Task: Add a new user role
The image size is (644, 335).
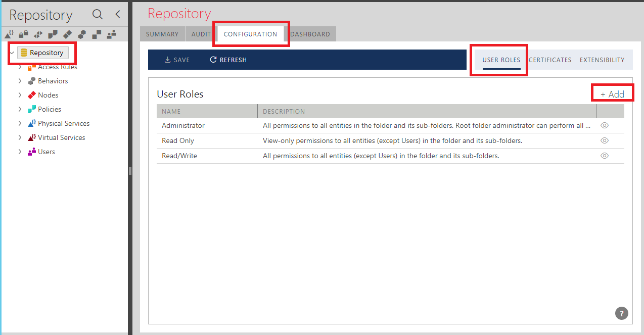Action: click(612, 94)
